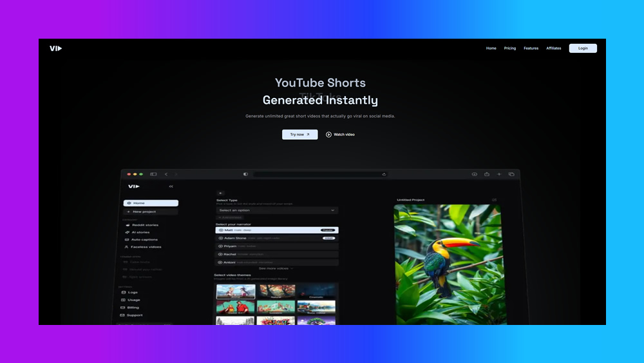Open Auto captions in the sidebar

point(144,240)
